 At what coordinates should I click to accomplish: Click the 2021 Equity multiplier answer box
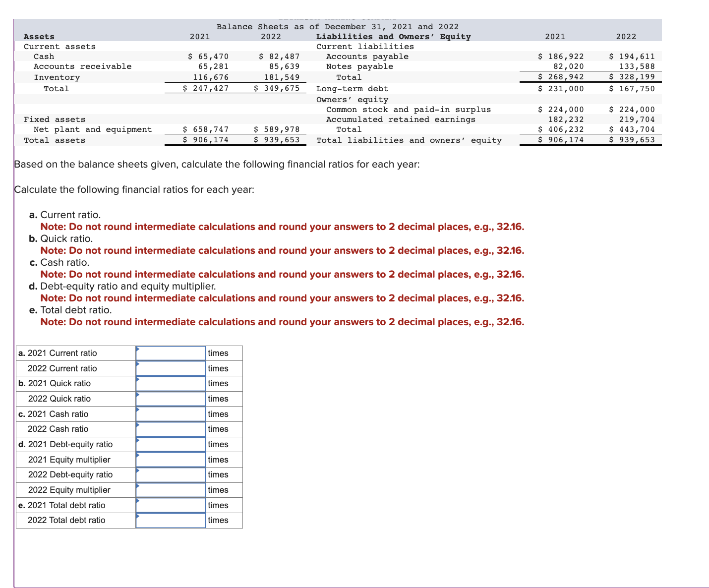coord(171,460)
